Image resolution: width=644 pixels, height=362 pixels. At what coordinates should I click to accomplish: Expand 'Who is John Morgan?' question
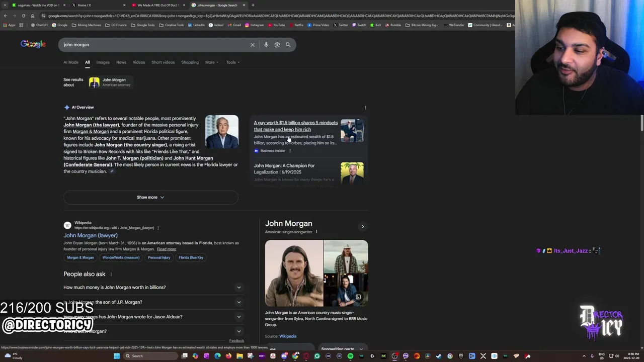coord(153,331)
